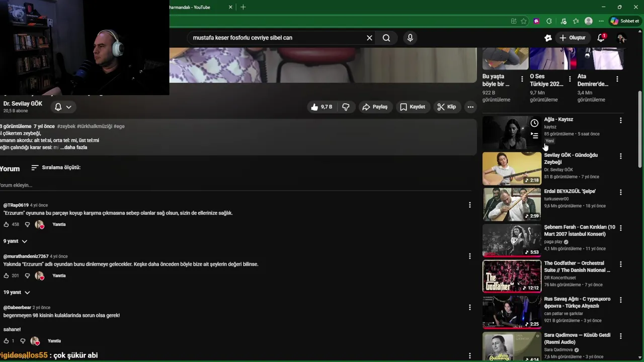Open Sevilay GÖK - Gündoğdu Zeybeği thumbnail
The image size is (644, 362).
tap(512, 169)
